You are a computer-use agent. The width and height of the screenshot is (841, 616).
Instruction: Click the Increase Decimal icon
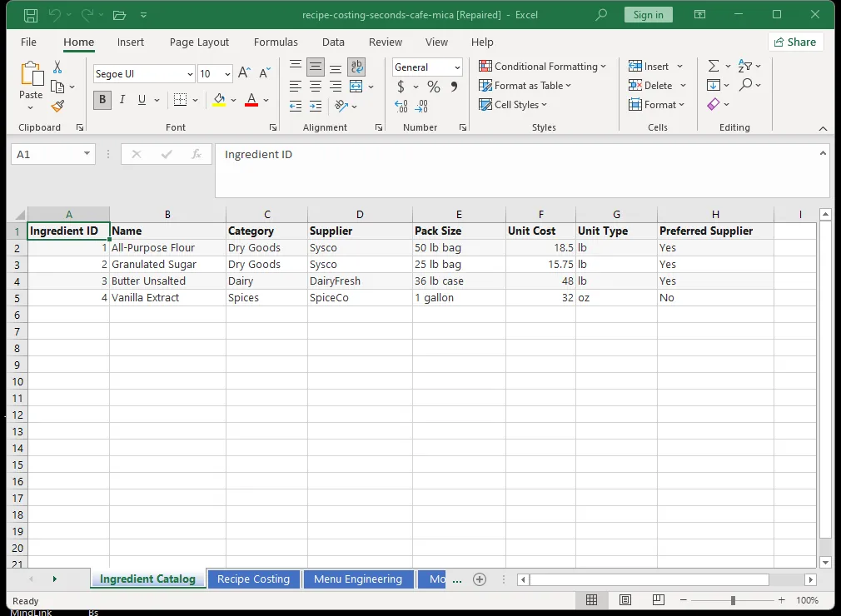pos(401,107)
